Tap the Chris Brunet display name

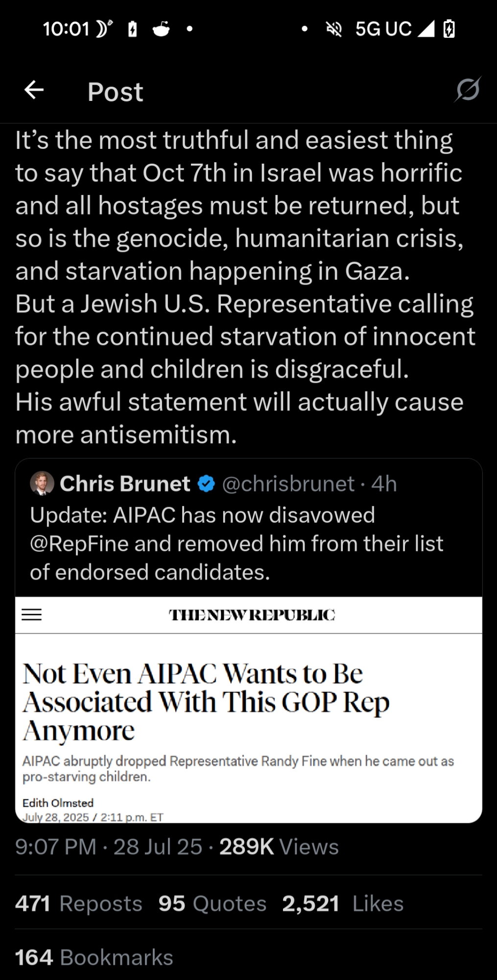click(x=125, y=484)
